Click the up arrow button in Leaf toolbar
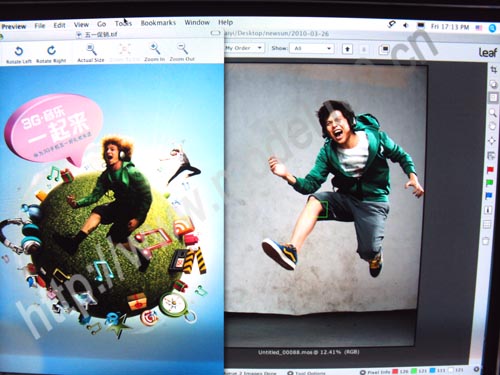Image resolution: width=500 pixels, height=375 pixels. [347, 49]
